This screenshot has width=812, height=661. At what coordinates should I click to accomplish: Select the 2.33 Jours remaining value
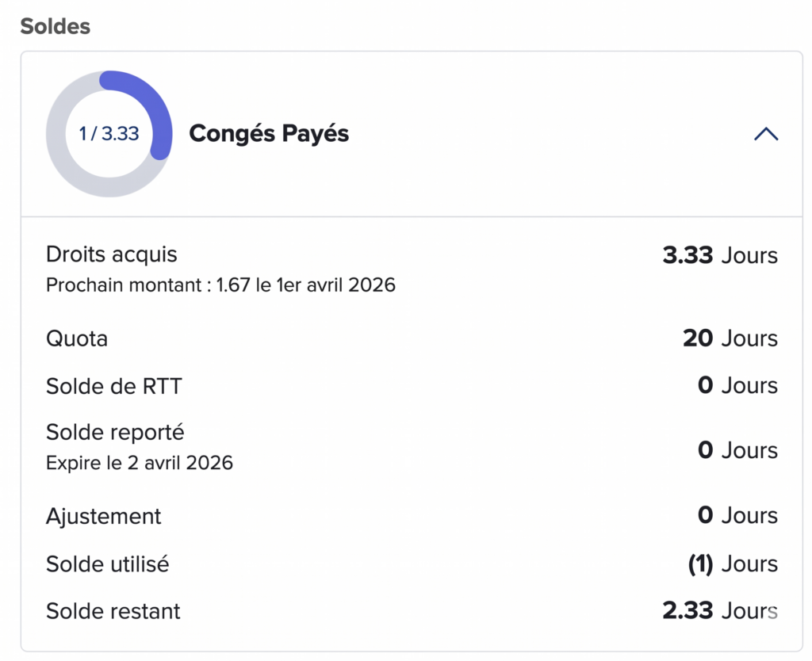tap(720, 611)
